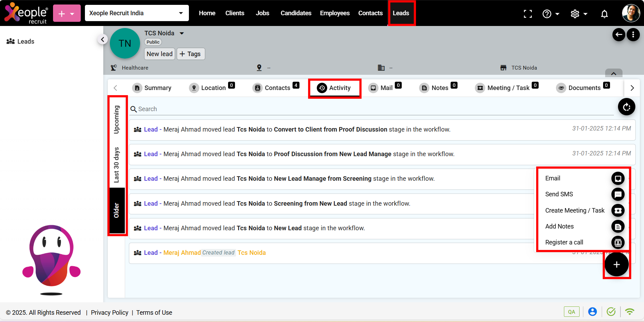644x322 pixels.
Task: Click the QA environment badge
Action: click(x=572, y=312)
